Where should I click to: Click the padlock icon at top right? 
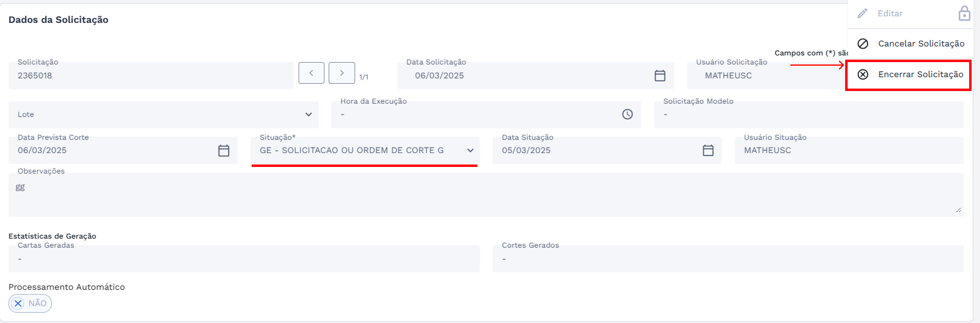pos(964,14)
